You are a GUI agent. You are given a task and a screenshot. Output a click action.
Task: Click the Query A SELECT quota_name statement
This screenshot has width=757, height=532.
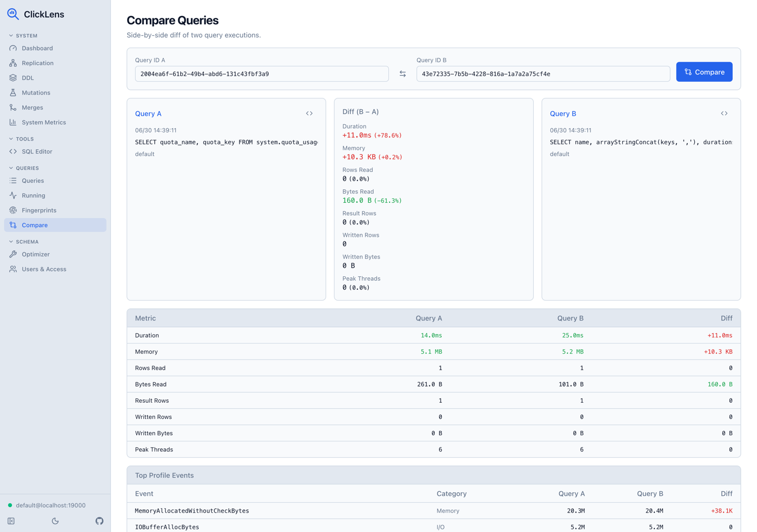point(227,142)
